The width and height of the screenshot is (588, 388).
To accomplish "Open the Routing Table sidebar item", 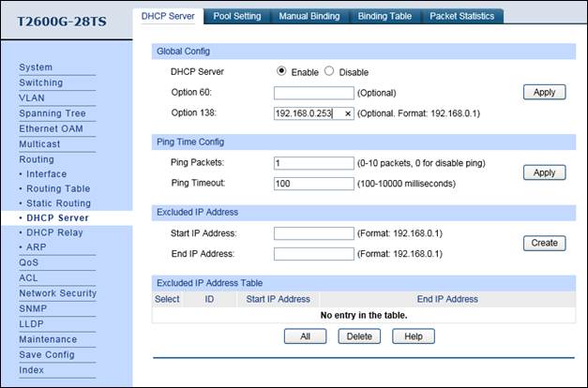I will click(x=58, y=188).
